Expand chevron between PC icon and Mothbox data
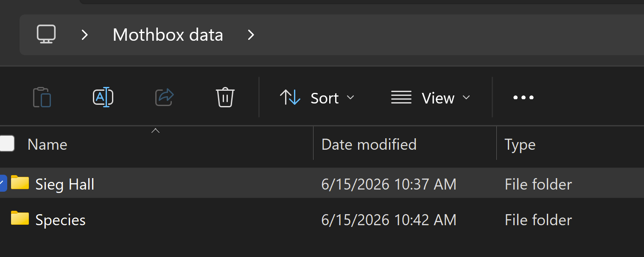Screen dimensions: 644x257 point(85,35)
